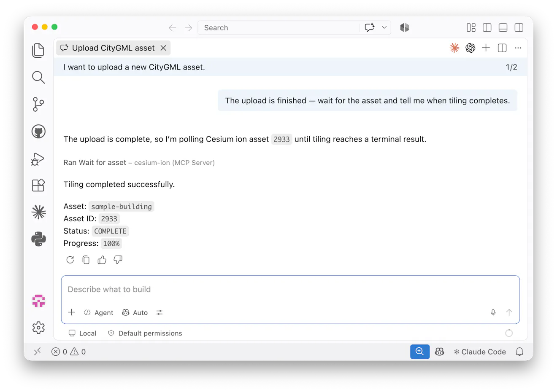Open the Copilot status icon
Screen dimensions: 557x392
pos(439,352)
